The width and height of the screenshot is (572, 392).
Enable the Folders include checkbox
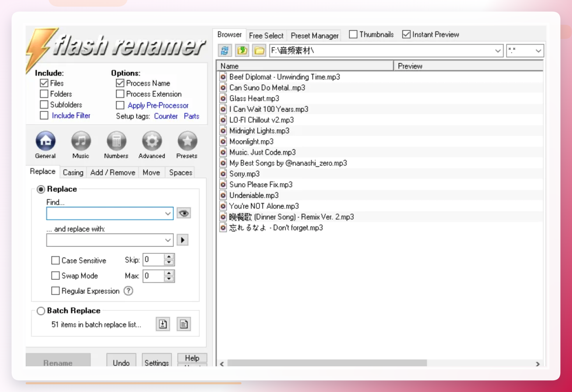point(44,94)
